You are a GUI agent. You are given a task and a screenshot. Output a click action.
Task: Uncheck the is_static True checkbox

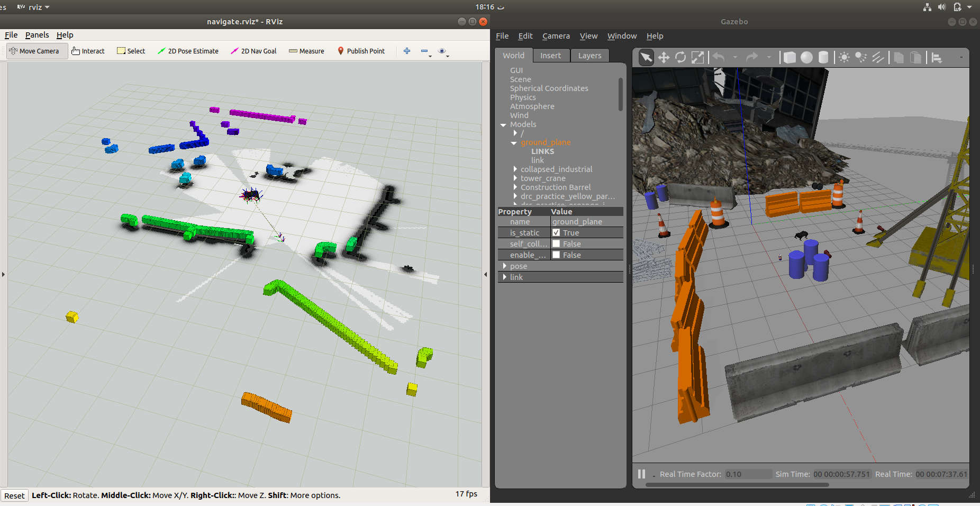pos(556,232)
